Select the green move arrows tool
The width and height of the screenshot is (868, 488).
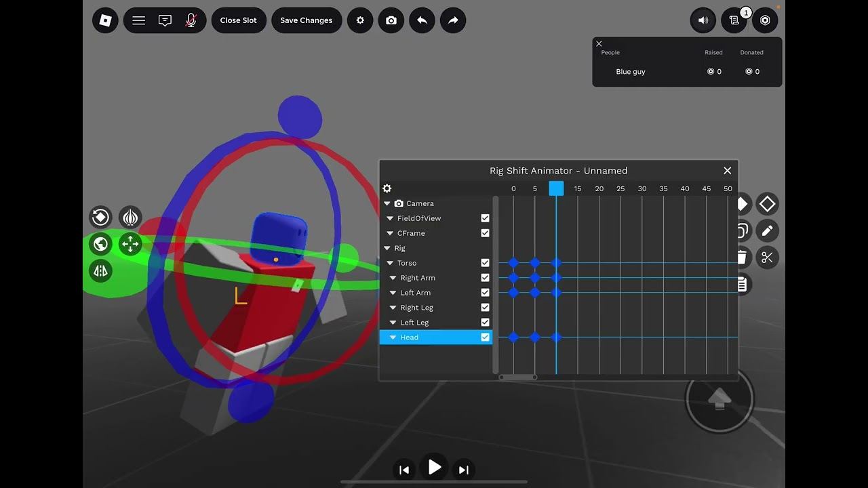[130, 244]
